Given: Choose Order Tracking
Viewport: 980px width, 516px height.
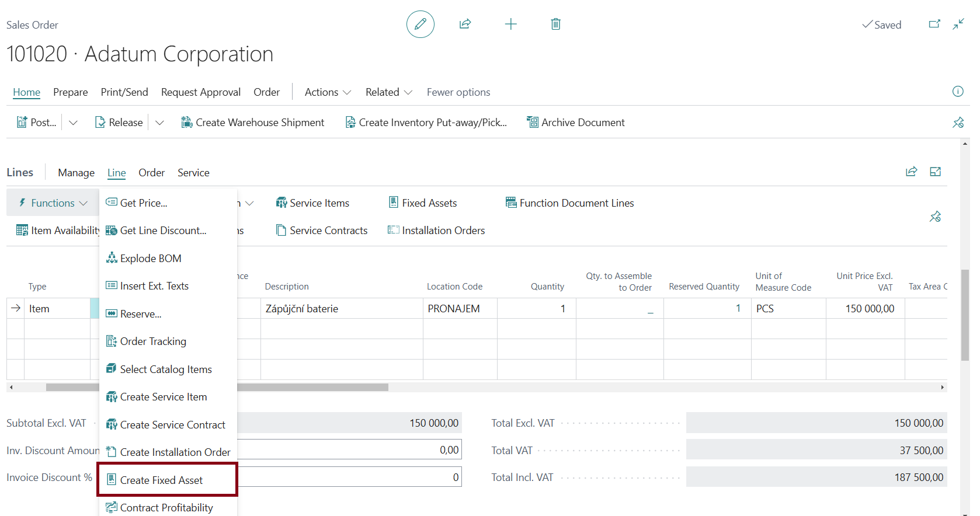Looking at the screenshot, I should [168, 341].
